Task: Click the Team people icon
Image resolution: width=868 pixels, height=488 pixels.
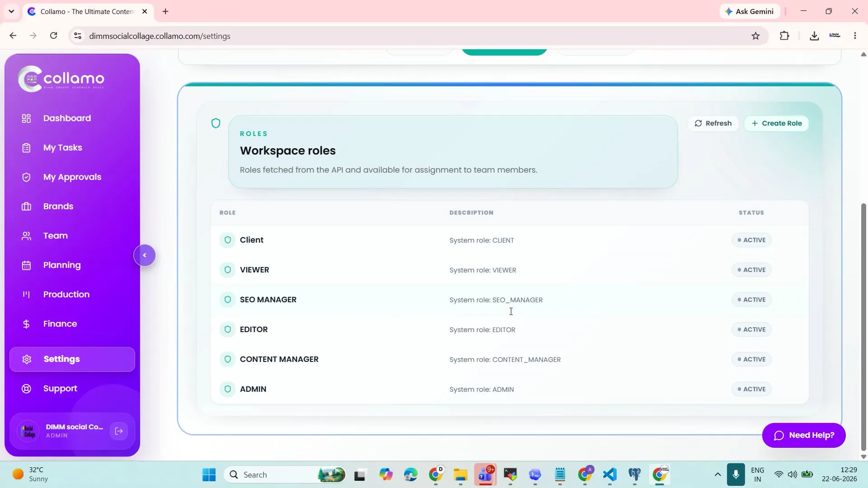Action: tap(26, 236)
